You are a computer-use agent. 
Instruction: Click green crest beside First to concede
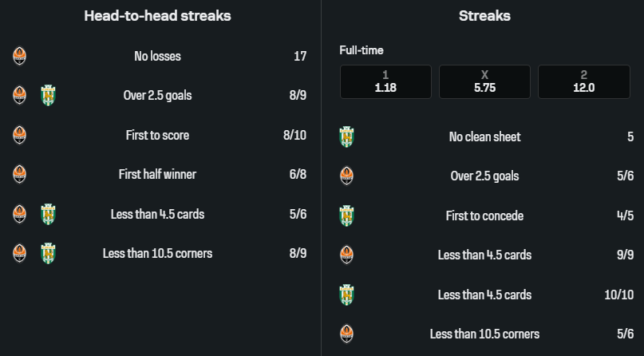coord(346,216)
